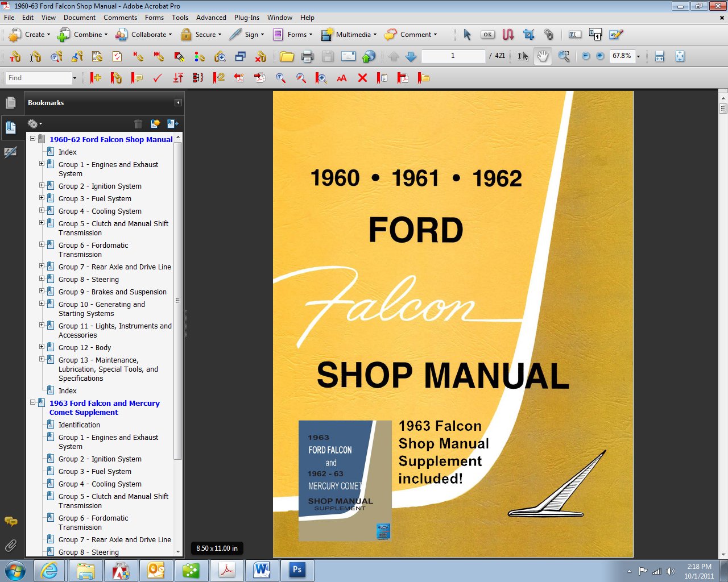728x582 pixels.
Task: Open the zoom percentage dropdown
Action: click(x=638, y=56)
